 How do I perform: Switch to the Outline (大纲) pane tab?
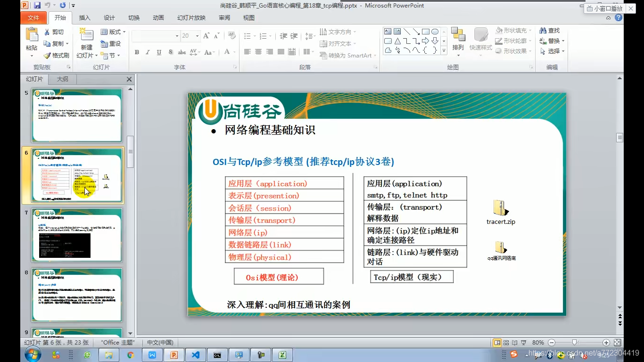(63, 79)
